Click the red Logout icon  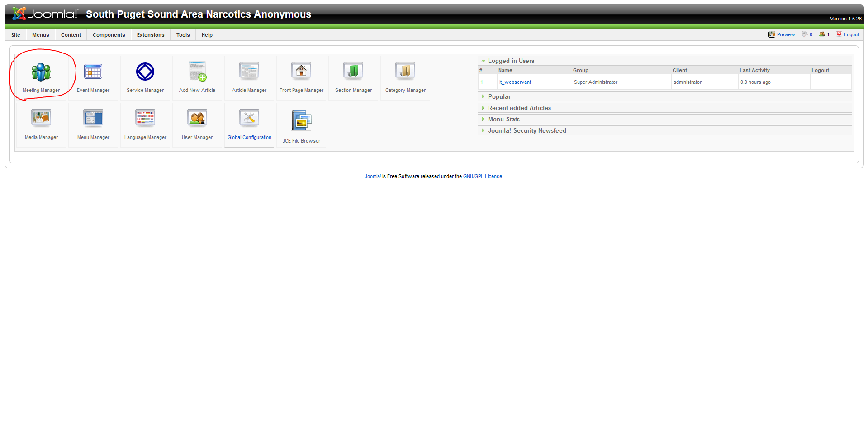click(839, 34)
